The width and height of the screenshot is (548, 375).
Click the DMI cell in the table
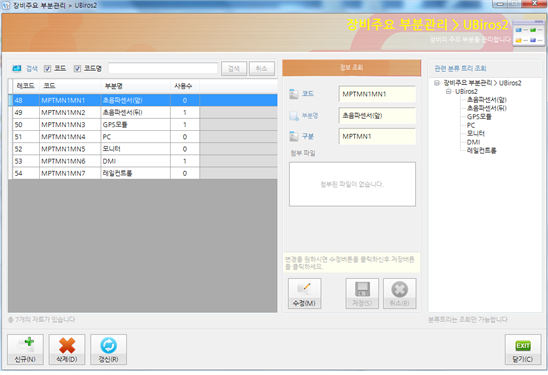point(136,161)
